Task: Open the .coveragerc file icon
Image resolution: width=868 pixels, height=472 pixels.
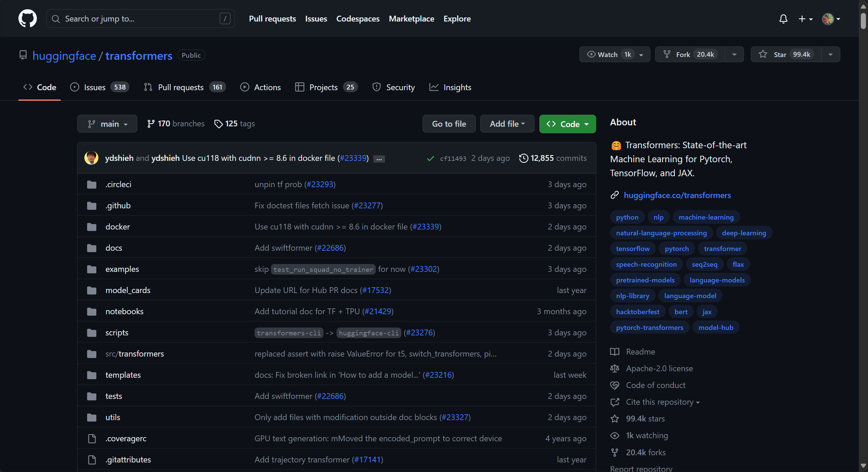Action: pyautogui.click(x=92, y=439)
